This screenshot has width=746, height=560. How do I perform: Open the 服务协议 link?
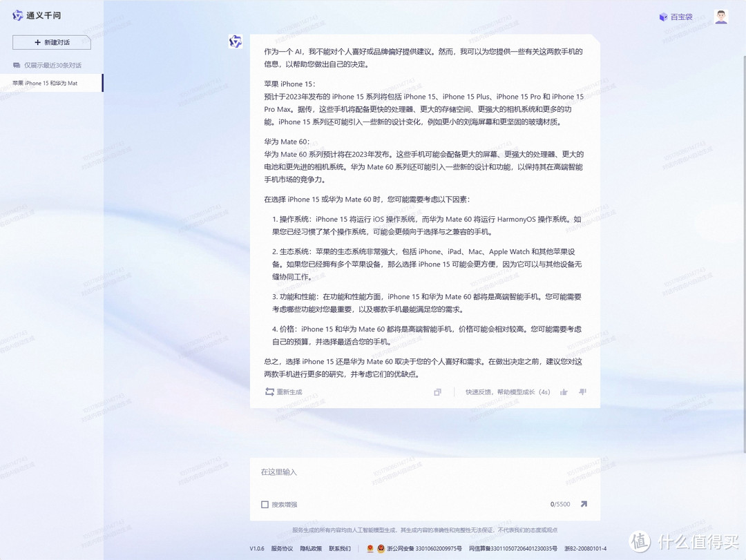282,548
